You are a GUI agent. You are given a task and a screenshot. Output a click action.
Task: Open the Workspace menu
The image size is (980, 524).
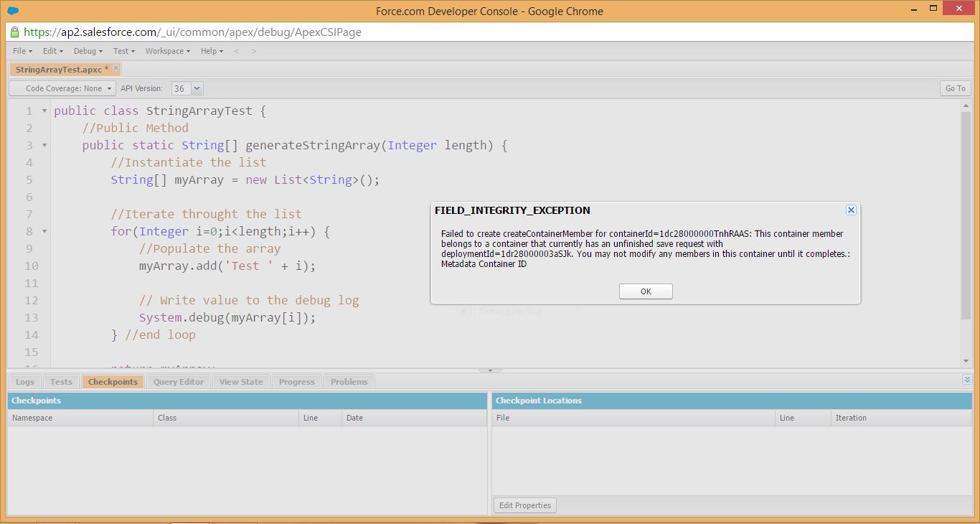pos(167,51)
